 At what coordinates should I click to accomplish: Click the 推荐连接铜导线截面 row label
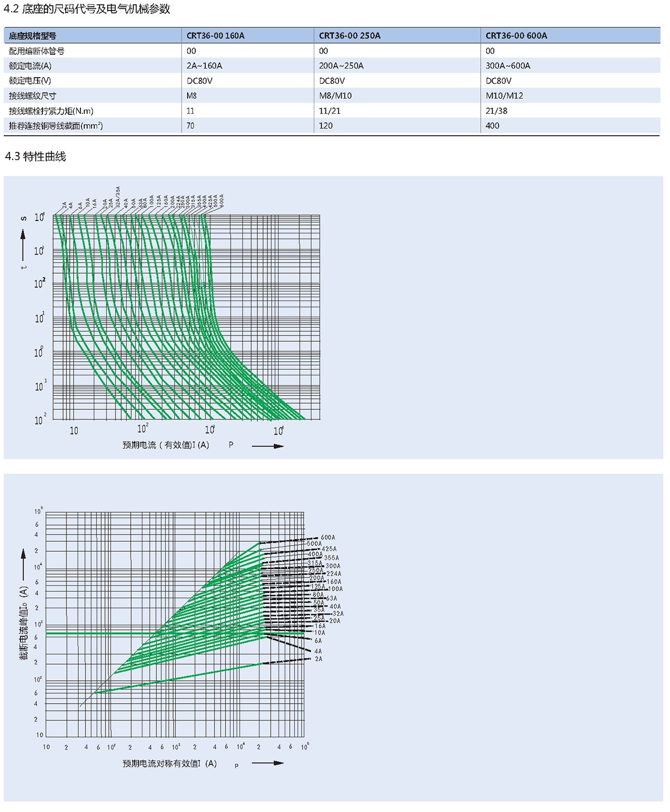pyautogui.click(x=56, y=126)
